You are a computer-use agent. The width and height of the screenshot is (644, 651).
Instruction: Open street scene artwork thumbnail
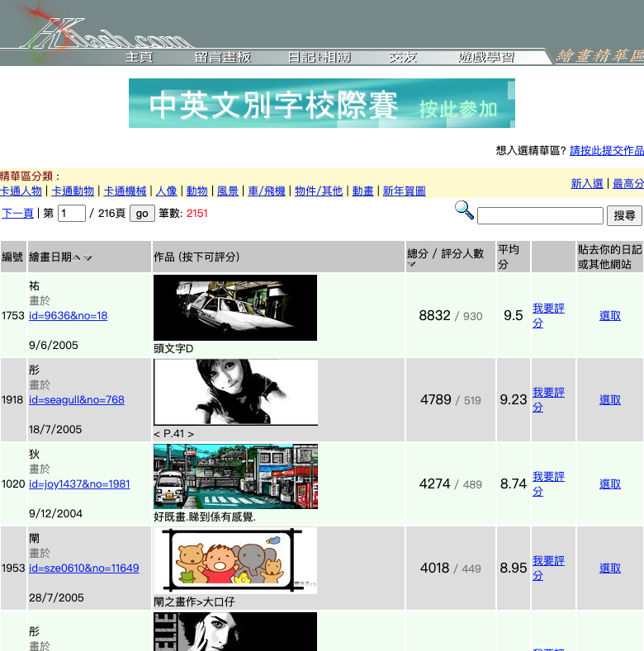[x=235, y=477]
